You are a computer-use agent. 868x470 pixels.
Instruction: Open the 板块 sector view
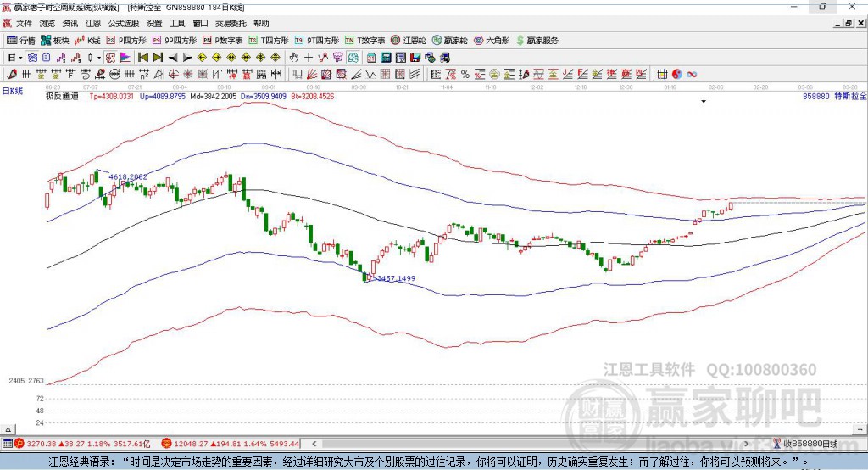pyautogui.click(x=55, y=41)
